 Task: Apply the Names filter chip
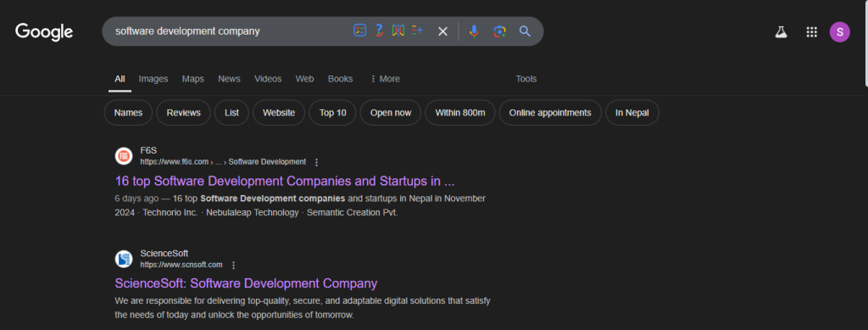pos(129,113)
